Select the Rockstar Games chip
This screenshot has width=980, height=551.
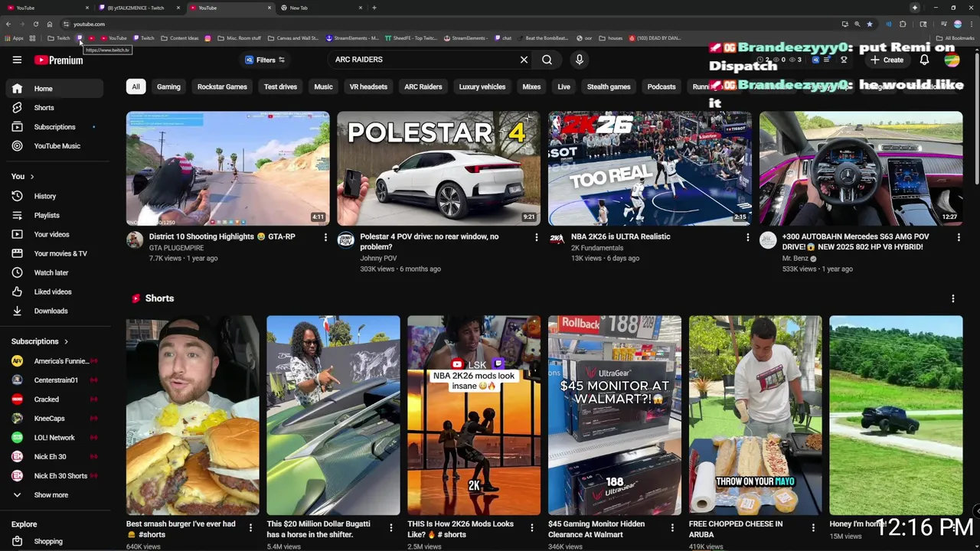[222, 86]
